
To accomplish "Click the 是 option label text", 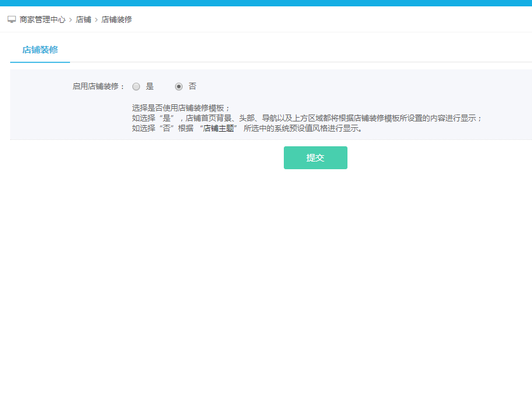I will click(150, 87).
